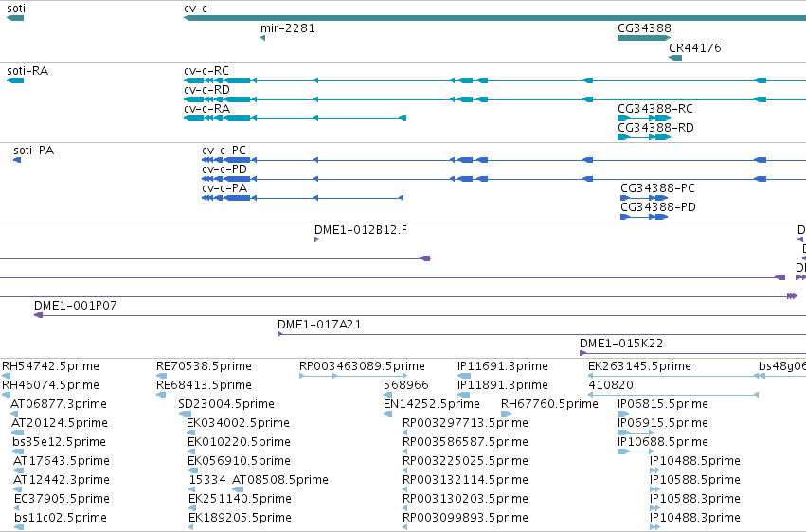Screen dimensions: 806x532
Task: Select the cv-c-PC protein label
Action: click(224, 151)
